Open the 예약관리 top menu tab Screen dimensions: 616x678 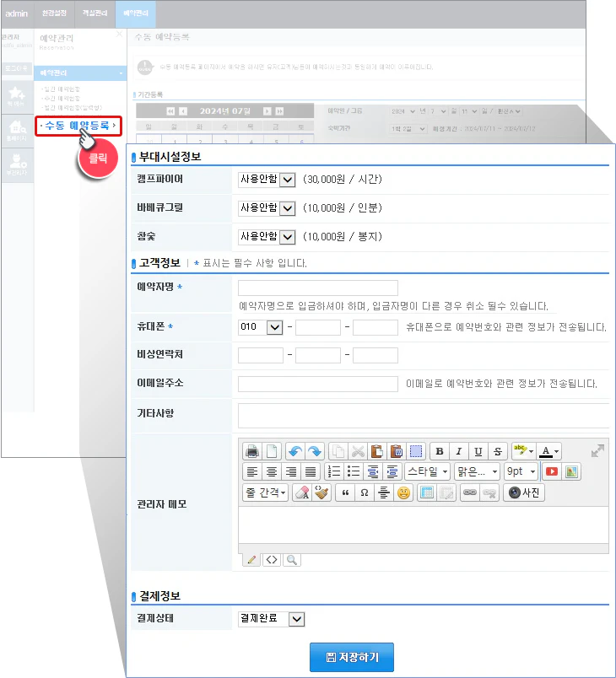click(x=136, y=13)
